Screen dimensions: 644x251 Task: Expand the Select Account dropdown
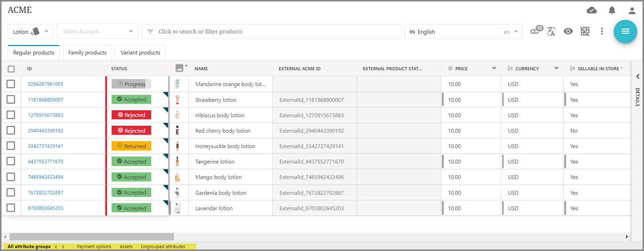[x=98, y=32]
